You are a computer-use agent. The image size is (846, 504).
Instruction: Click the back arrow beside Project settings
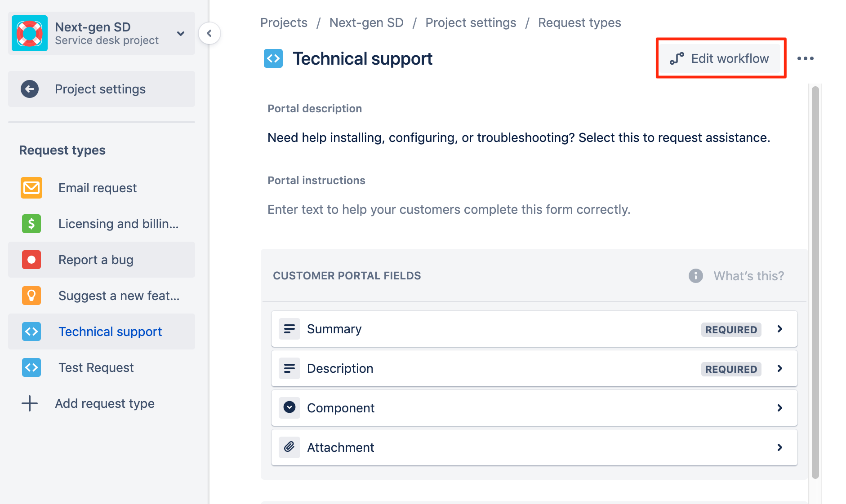(x=29, y=89)
